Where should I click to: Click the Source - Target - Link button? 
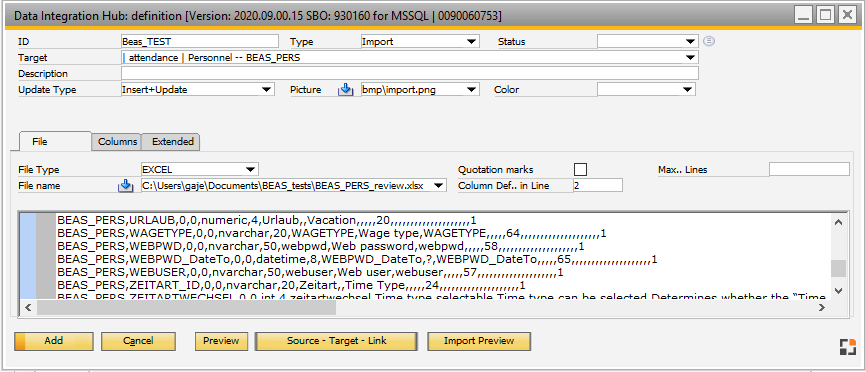[x=336, y=341]
